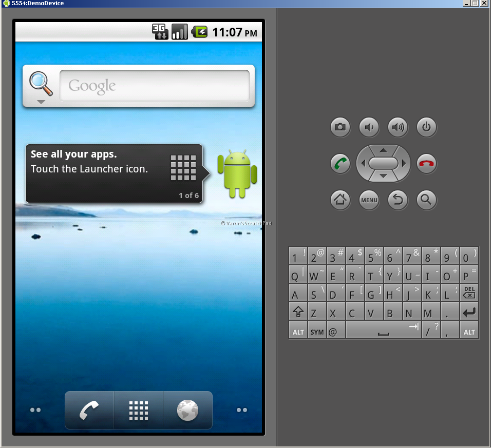Image resolution: width=491 pixels, height=448 pixels.
Task: Go to home with the house button
Action: pyautogui.click(x=340, y=200)
